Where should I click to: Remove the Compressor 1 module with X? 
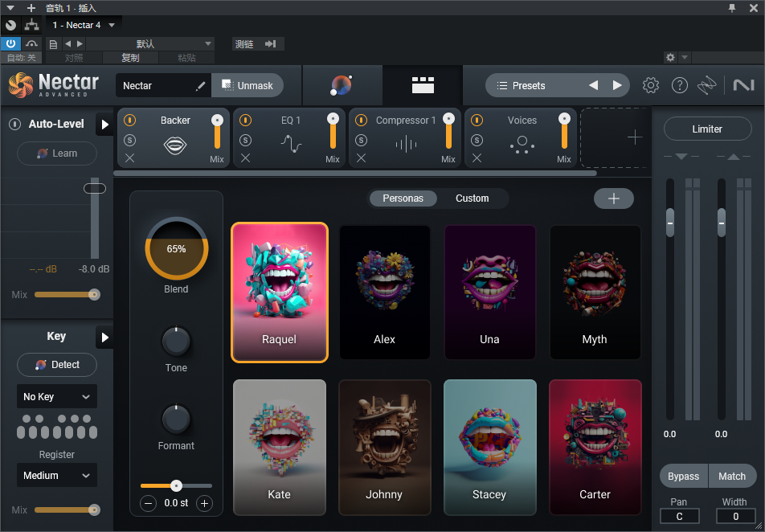(361, 158)
